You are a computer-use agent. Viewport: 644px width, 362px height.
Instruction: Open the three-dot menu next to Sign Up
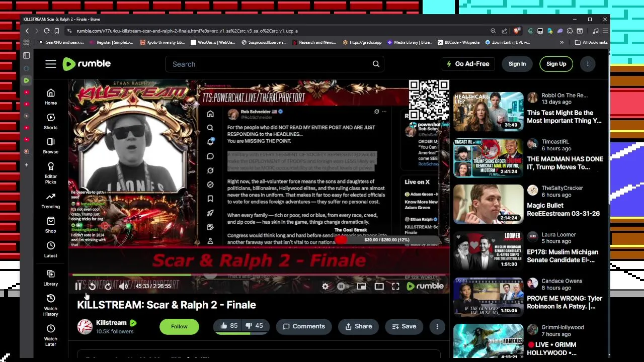pos(587,64)
